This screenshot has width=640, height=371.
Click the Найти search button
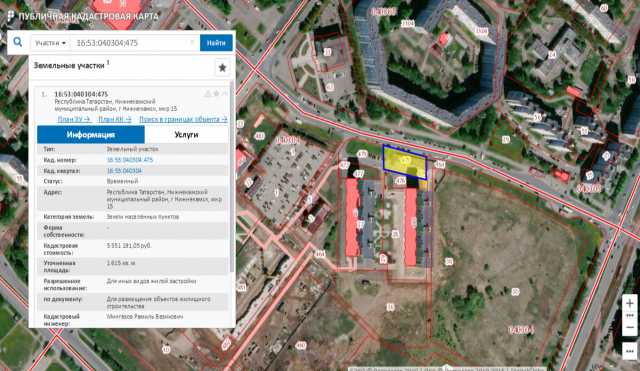[216, 43]
